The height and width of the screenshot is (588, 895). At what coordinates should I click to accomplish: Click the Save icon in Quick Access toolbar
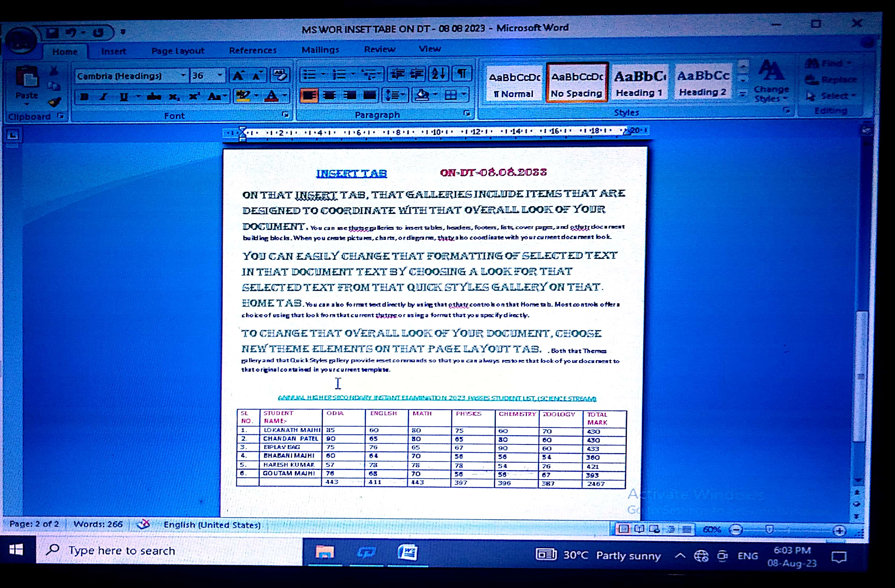tap(52, 33)
